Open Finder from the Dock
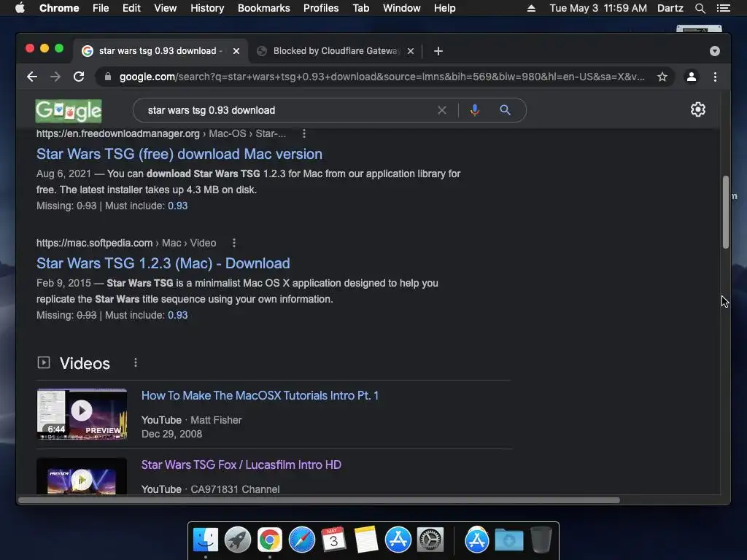The width and height of the screenshot is (747, 560). coord(206,540)
